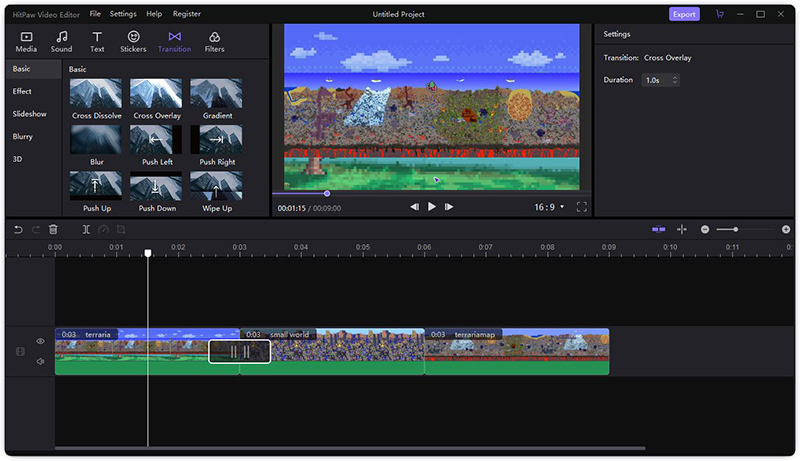The width and height of the screenshot is (800, 461).
Task: Choose the Push Left transition
Action: click(156, 145)
